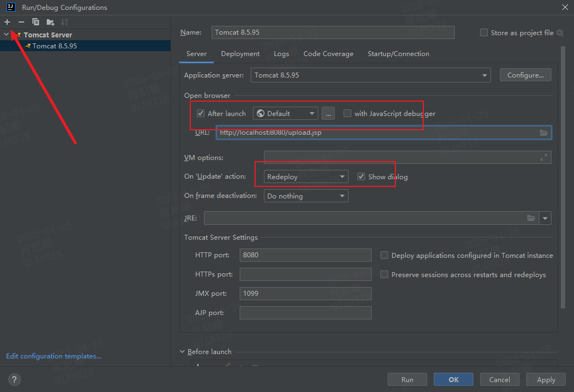The width and height of the screenshot is (574, 392).
Task: Switch to the Code Coverage tab
Action: (x=328, y=54)
